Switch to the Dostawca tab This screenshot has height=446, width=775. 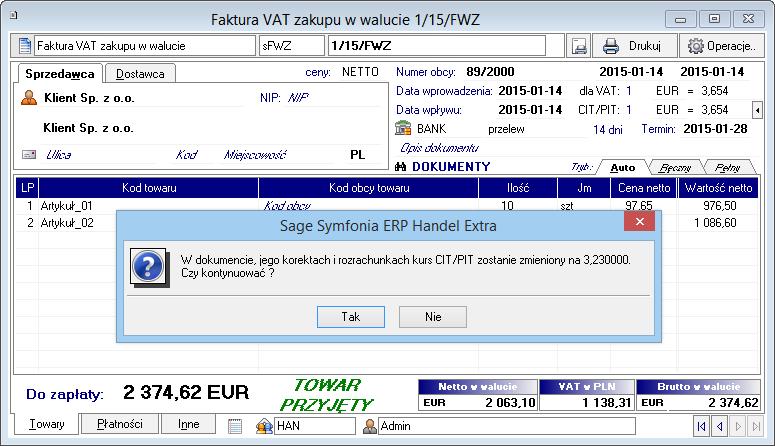click(x=140, y=74)
